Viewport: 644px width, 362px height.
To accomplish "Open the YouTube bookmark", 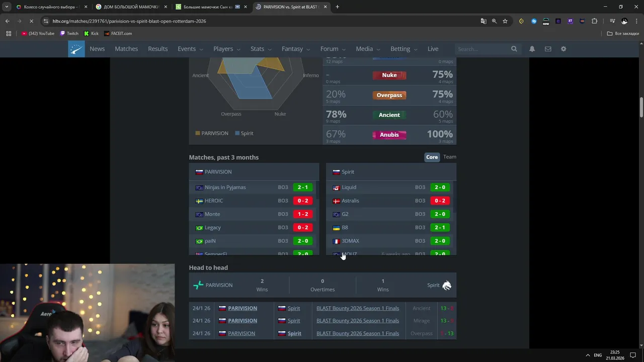I will click(38, 34).
